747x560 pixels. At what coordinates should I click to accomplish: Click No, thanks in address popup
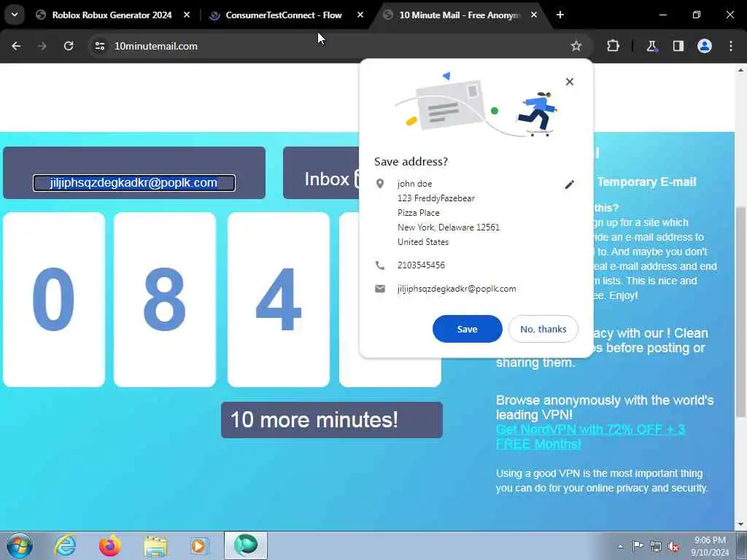543,329
